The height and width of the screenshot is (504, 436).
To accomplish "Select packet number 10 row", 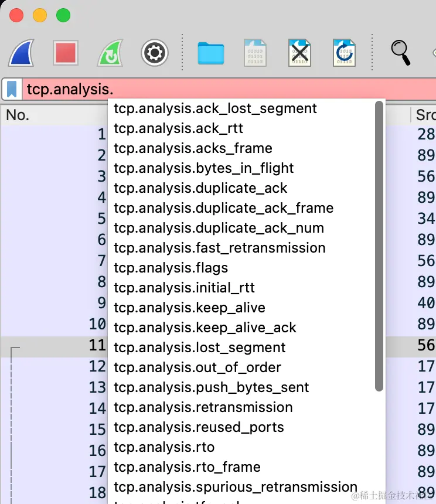I will 54,324.
